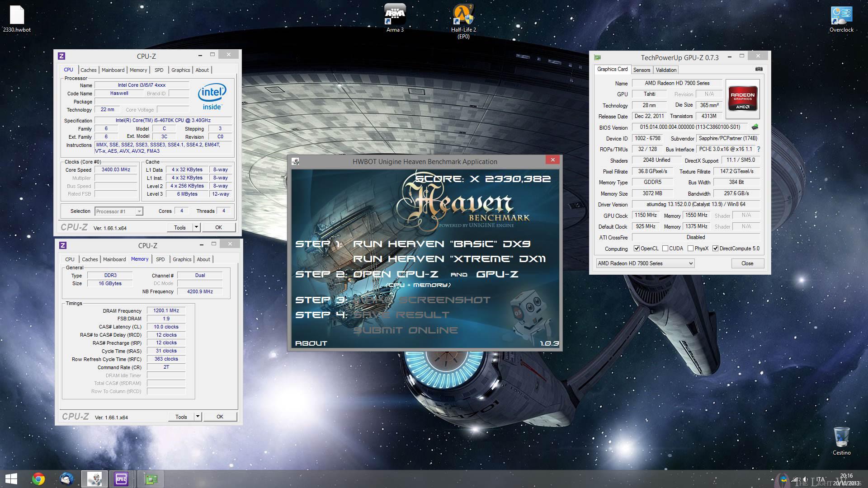Open the network signal tray icon
The height and width of the screenshot is (488, 868).
click(x=794, y=479)
